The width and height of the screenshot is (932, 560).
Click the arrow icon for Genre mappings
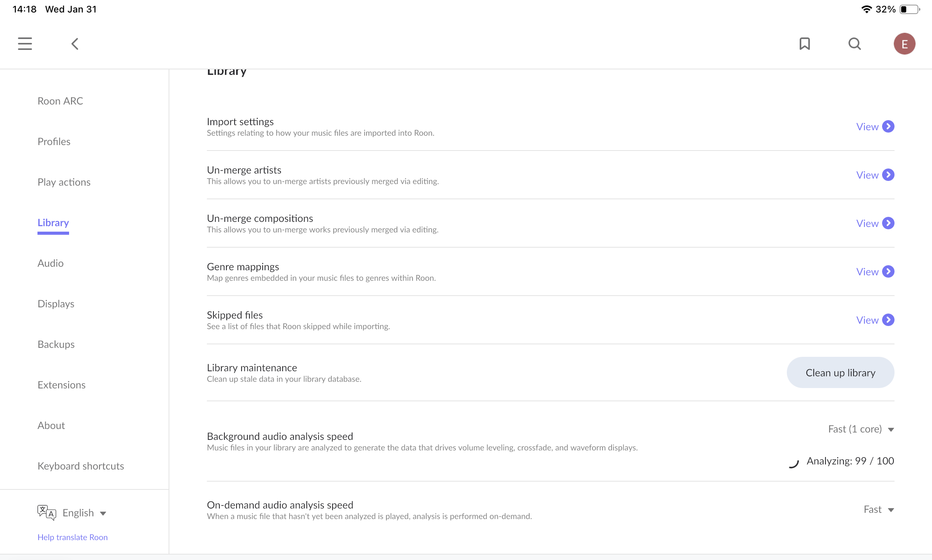(888, 271)
